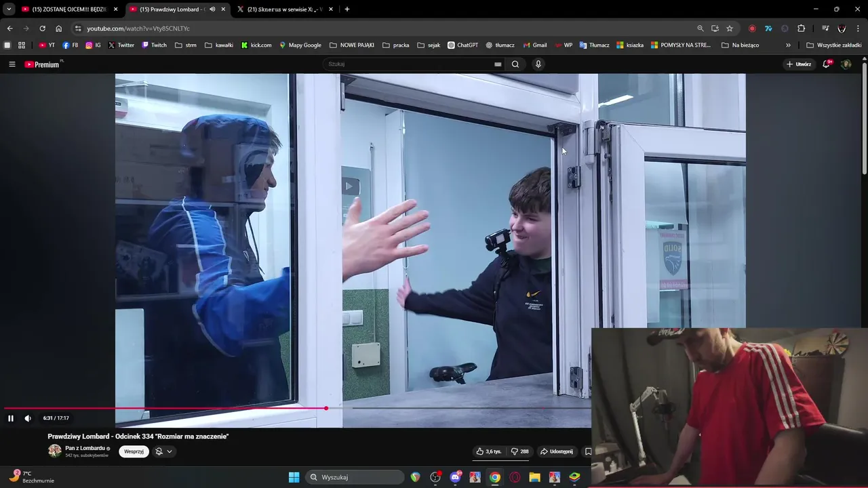
Task: Open the on-screen keyboard in the search box
Action: pyautogui.click(x=498, y=64)
